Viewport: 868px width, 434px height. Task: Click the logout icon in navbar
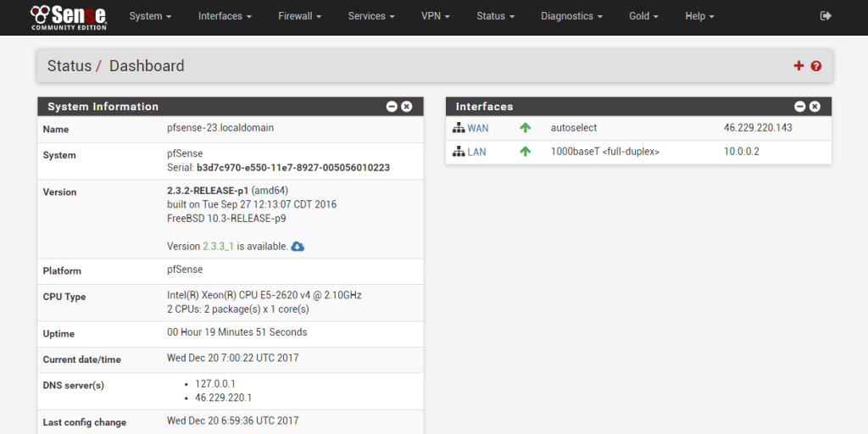coord(826,16)
